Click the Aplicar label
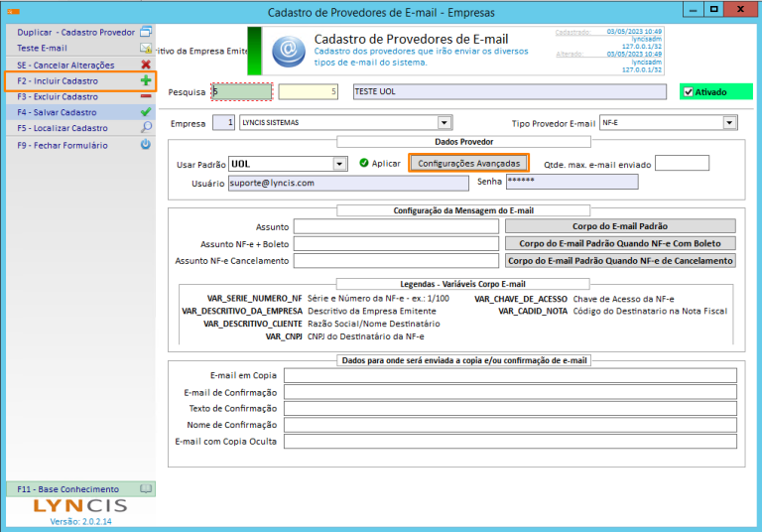The width and height of the screenshot is (762, 532). (x=386, y=164)
